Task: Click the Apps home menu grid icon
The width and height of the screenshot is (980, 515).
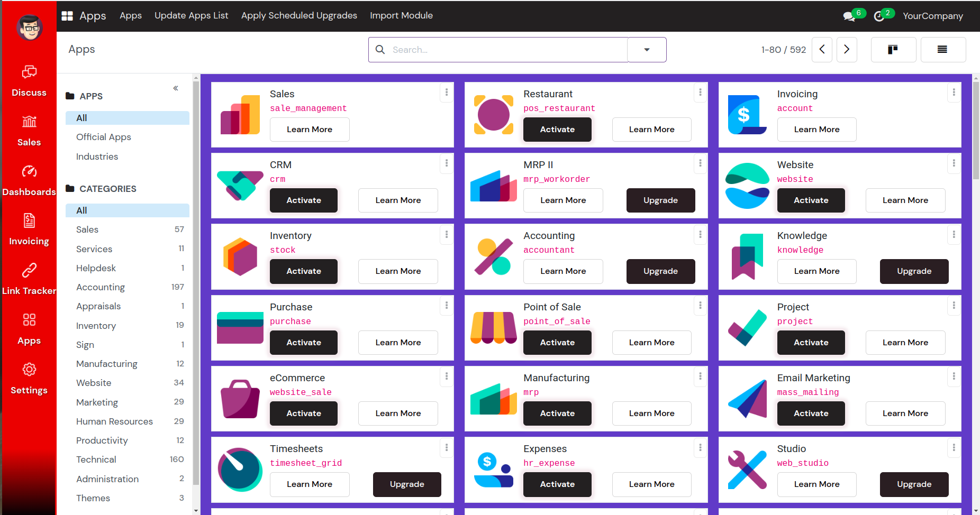Action: click(x=67, y=16)
